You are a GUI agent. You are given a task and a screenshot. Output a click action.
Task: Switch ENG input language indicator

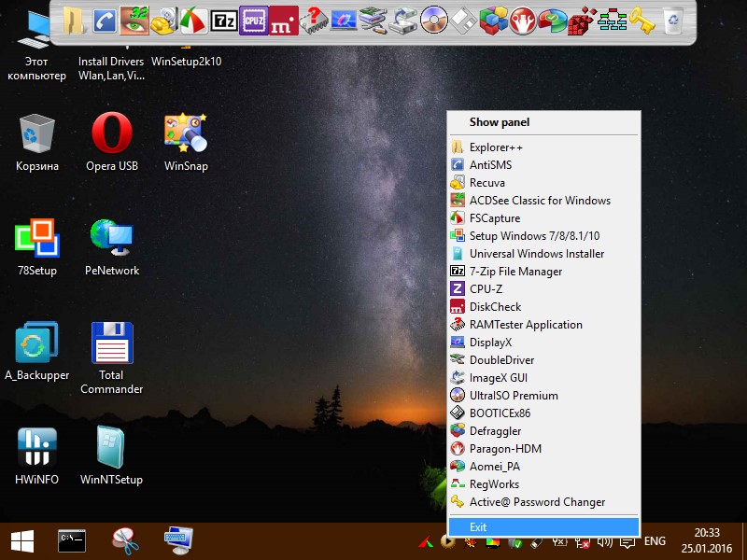(655, 541)
